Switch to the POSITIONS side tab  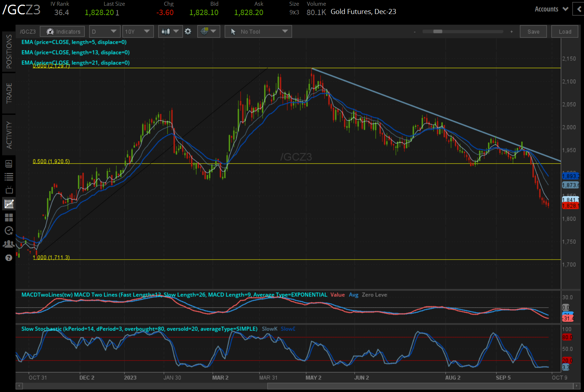[x=9, y=51]
